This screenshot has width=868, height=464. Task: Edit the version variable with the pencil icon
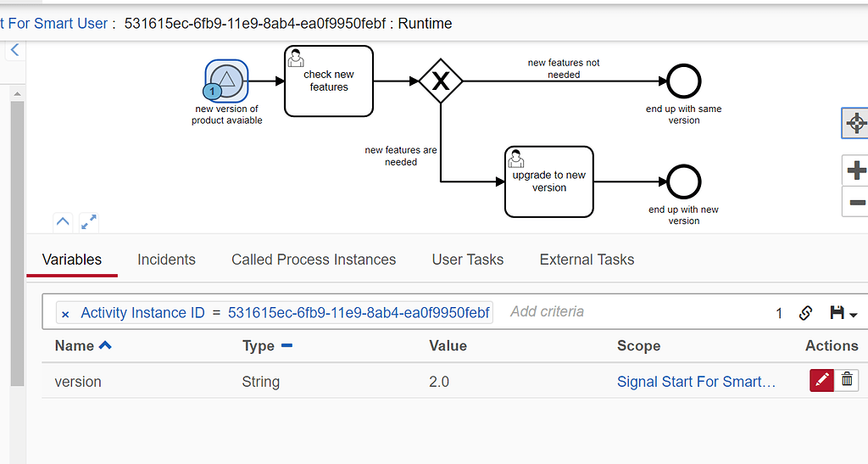(x=821, y=381)
